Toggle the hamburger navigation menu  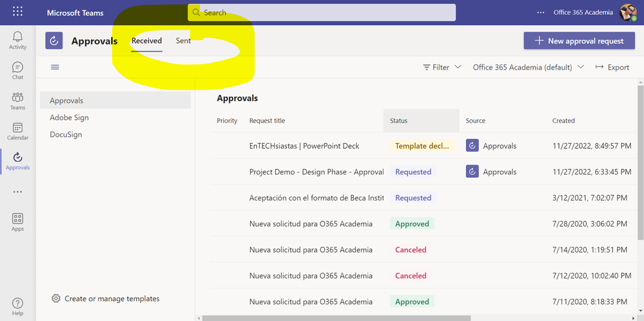click(55, 67)
